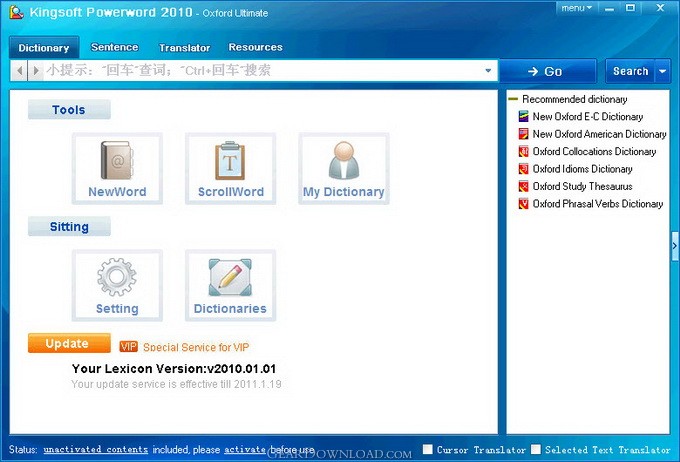Image resolution: width=680 pixels, height=462 pixels.
Task: Collapse the right side panel arrow
Action: point(675,246)
